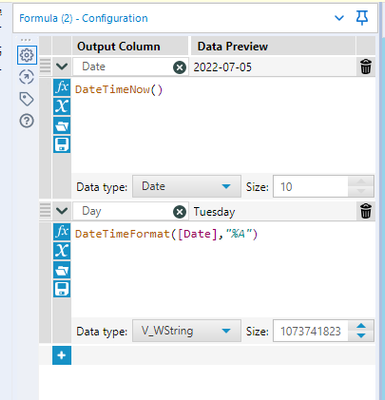This screenshot has width=385, height=400.
Task: Save the Day expression
Action: pos(62,289)
